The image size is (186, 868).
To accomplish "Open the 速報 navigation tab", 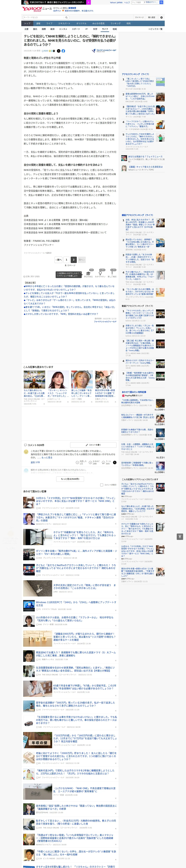I will [38, 24].
